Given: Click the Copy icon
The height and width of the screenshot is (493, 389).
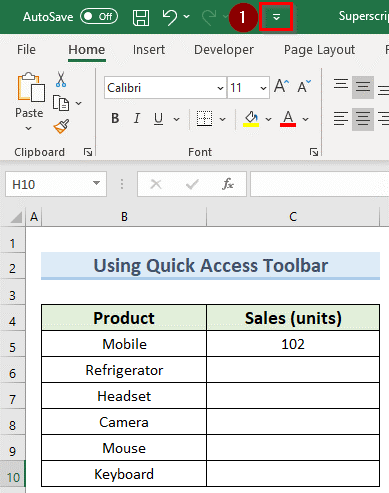Looking at the screenshot, I should [61, 103].
